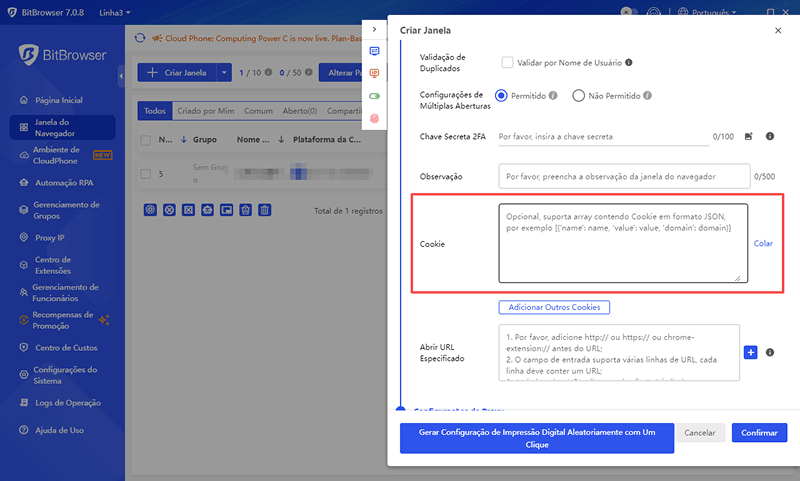Image resolution: width=800 pixels, height=481 pixels.
Task: Click the Cancelar button
Action: (699, 433)
